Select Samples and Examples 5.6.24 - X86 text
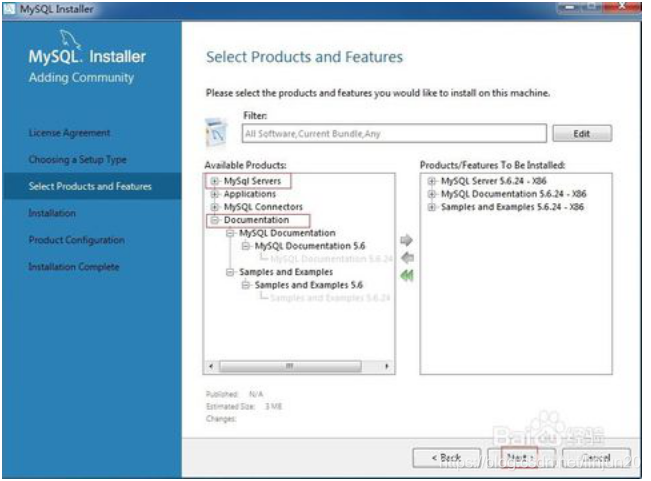651x481 pixels. coord(512,207)
